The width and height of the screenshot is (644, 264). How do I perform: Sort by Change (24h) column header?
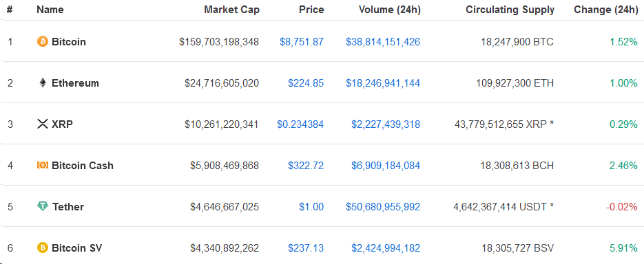(x=606, y=10)
